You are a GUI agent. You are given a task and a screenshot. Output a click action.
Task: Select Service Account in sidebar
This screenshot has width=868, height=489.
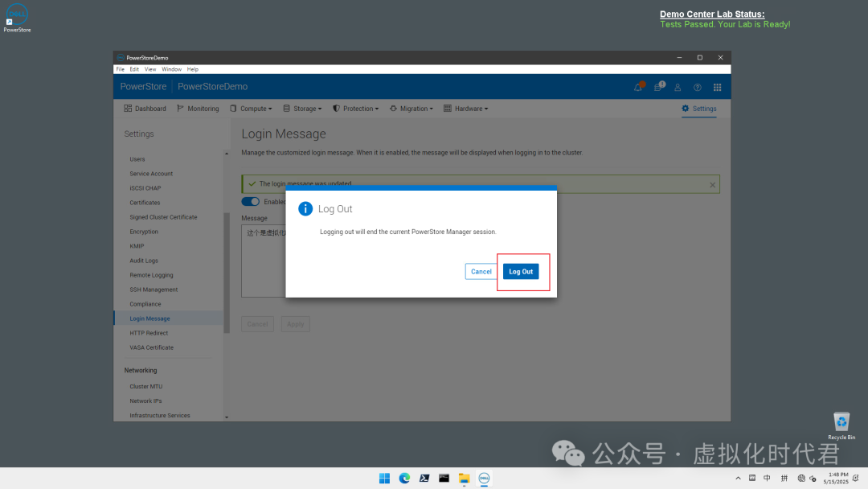click(x=151, y=174)
